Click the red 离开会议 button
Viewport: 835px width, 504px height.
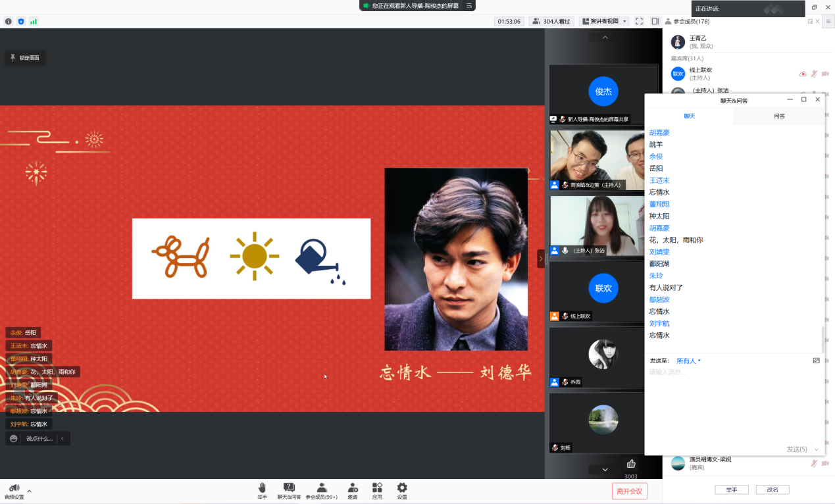(x=629, y=491)
